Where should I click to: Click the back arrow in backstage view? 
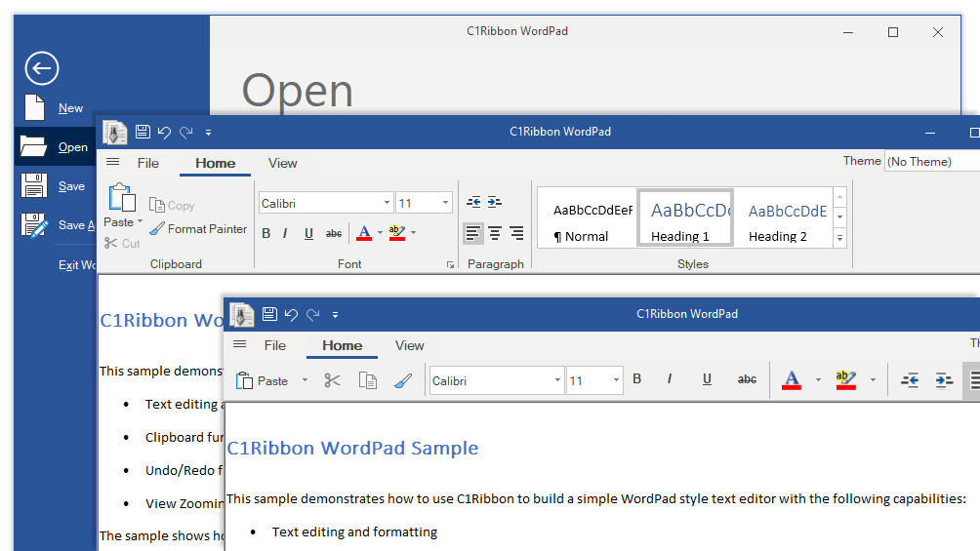(x=42, y=68)
